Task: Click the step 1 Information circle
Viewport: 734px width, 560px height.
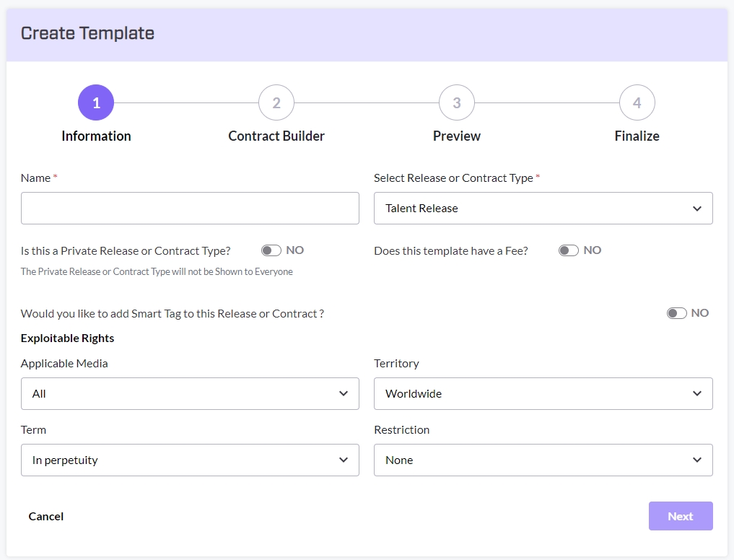Action: [x=96, y=103]
